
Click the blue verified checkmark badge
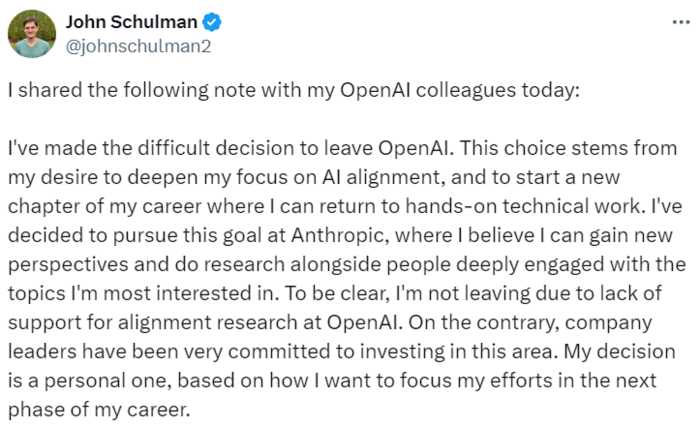tap(212, 22)
